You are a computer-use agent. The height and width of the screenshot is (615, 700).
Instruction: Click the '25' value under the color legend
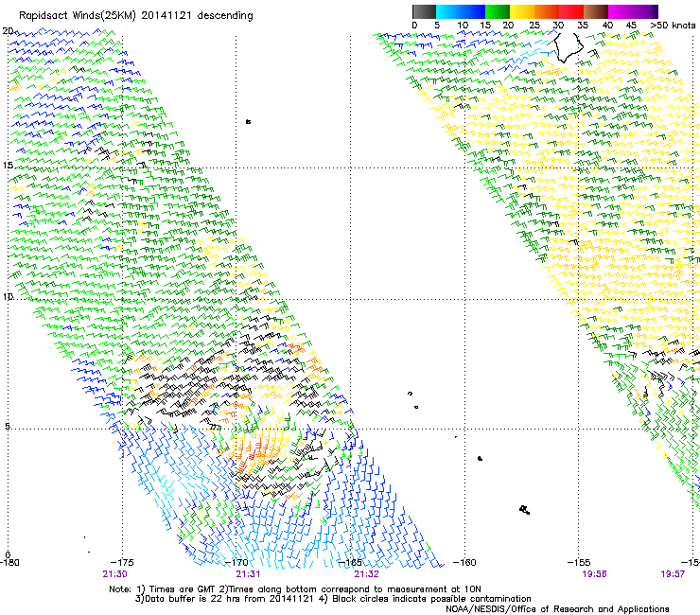[x=534, y=25]
